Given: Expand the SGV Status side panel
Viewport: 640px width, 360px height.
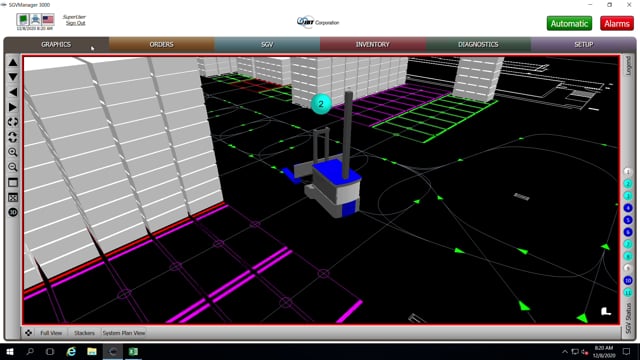Looking at the screenshot, I should point(628,318).
